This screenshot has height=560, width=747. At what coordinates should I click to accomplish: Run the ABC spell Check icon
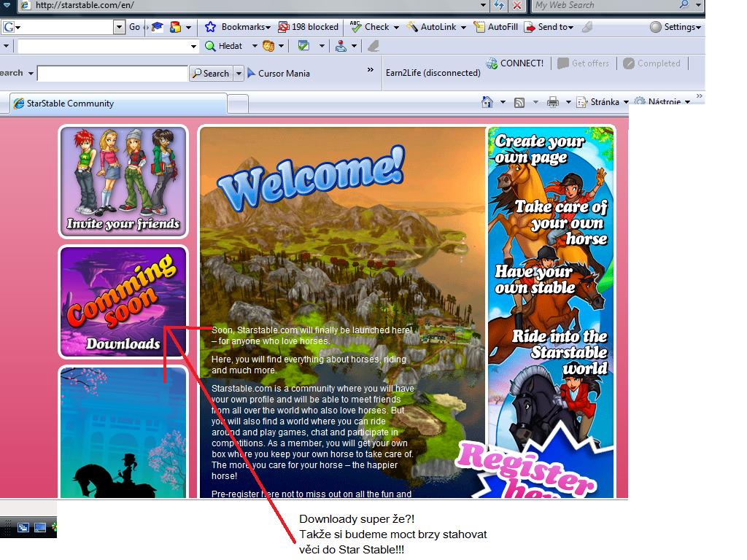[355, 27]
